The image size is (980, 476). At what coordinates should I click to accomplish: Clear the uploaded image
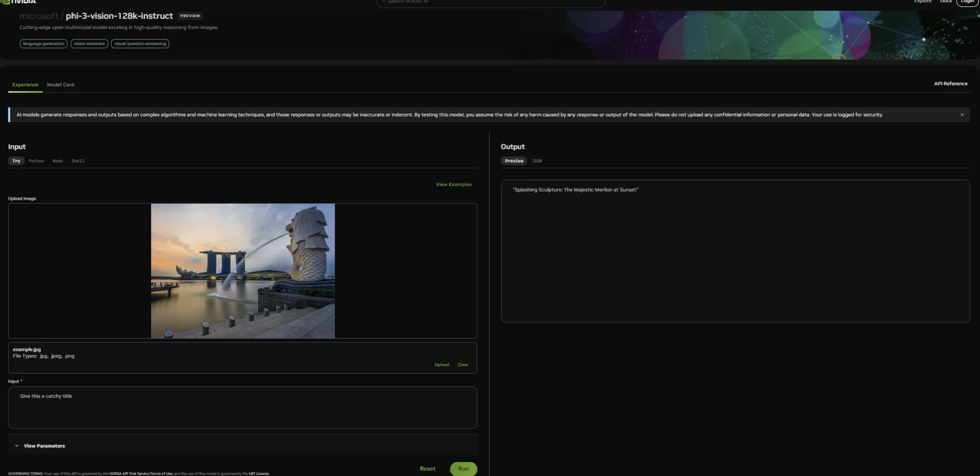tap(463, 365)
